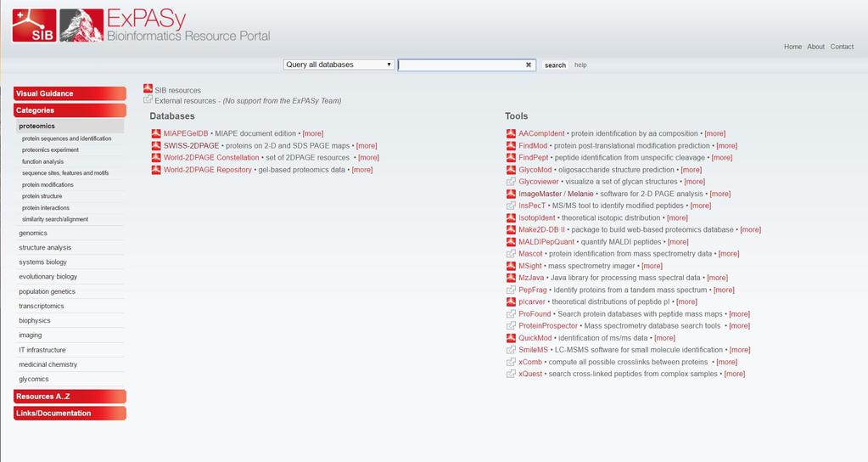
Task: Select the protein interactions subcategory
Action: 45,208
